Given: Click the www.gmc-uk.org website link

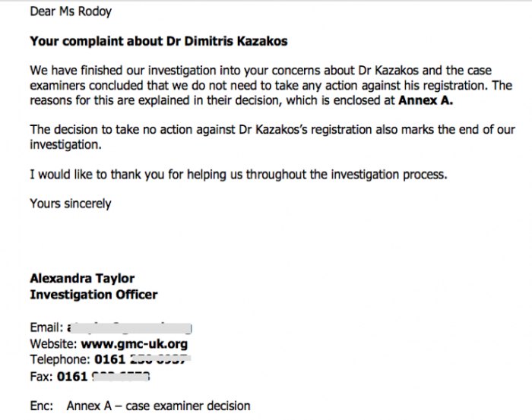Looking at the screenshot, I should 135,344.
